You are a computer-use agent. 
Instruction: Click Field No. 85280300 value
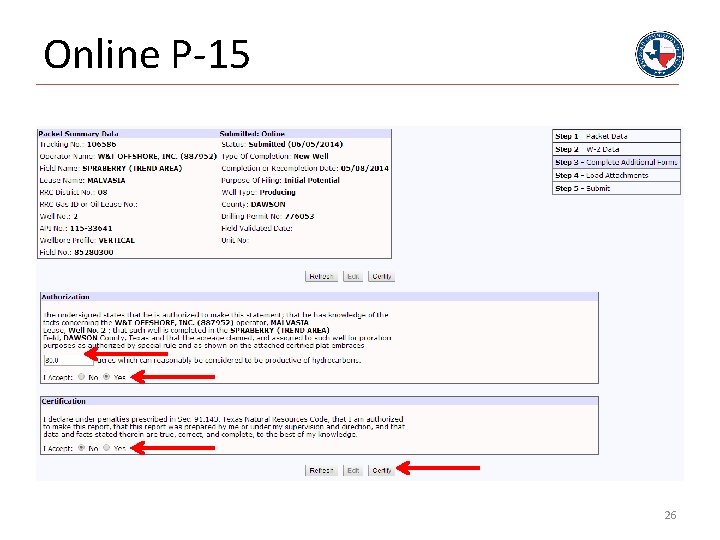[94, 252]
